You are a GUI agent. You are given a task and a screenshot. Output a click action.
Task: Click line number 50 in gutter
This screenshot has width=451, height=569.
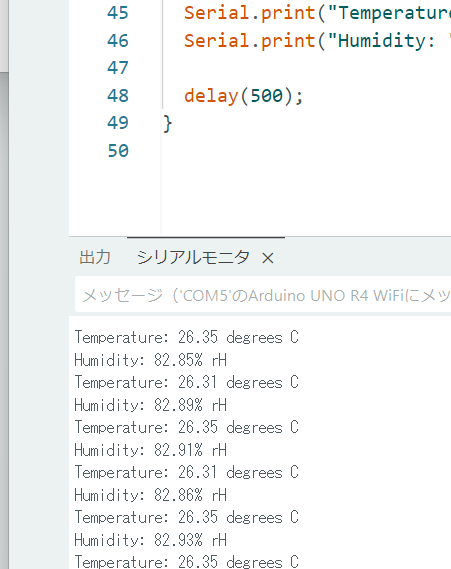(x=118, y=151)
